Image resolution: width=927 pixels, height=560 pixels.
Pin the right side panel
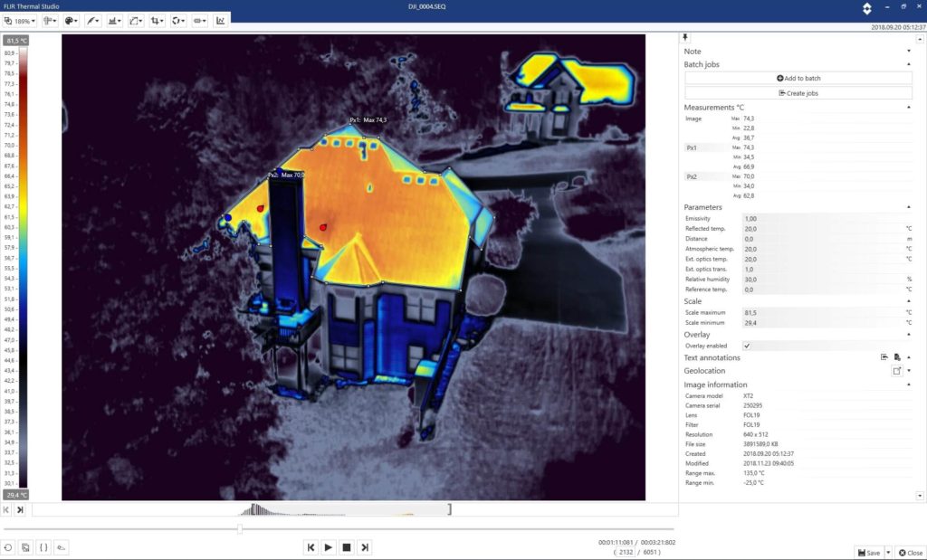(685, 37)
